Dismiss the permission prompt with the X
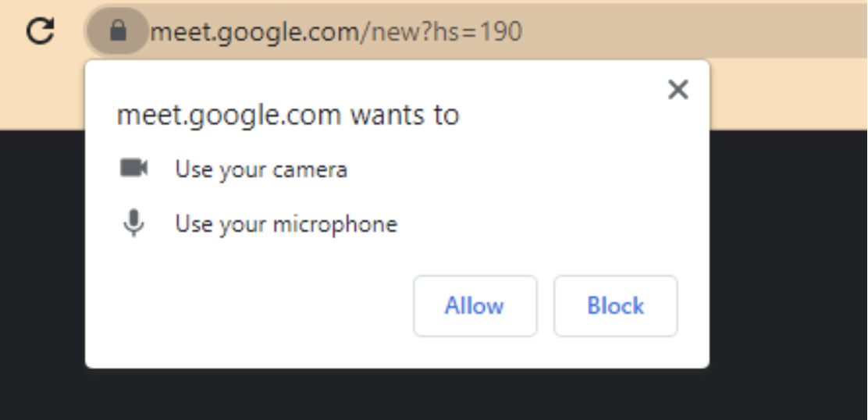The height and width of the screenshot is (420, 868). pos(678,90)
